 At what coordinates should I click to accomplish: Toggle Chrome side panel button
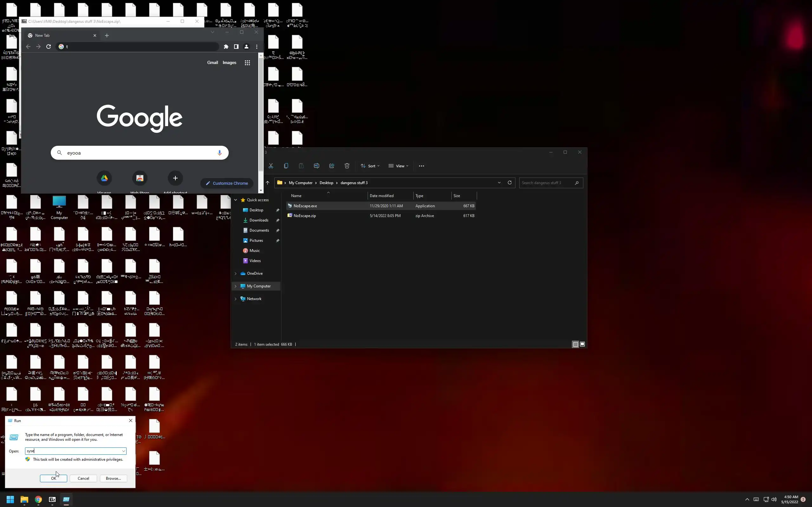point(236,47)
